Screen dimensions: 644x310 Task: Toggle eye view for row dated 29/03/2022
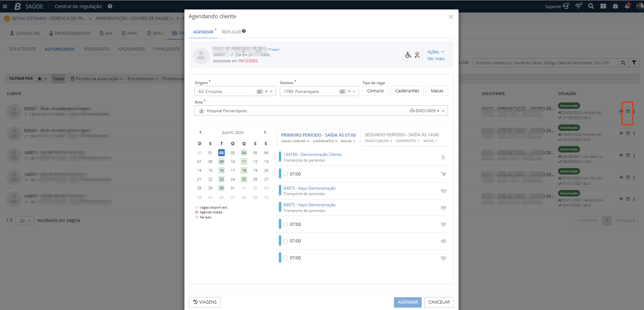[621, 111]
